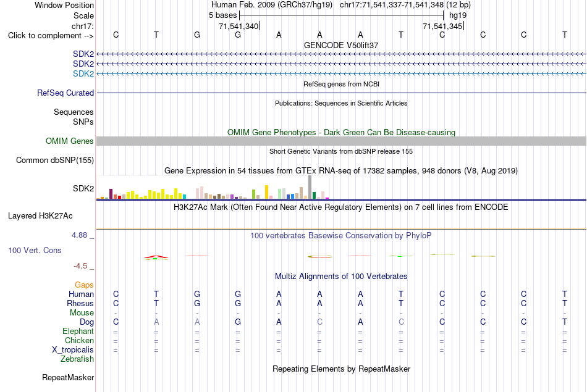587x392 pixels.
Task: Click the 'Common dbSNP(155)' label
Action: pyautogui.click(x=55, y=160)
